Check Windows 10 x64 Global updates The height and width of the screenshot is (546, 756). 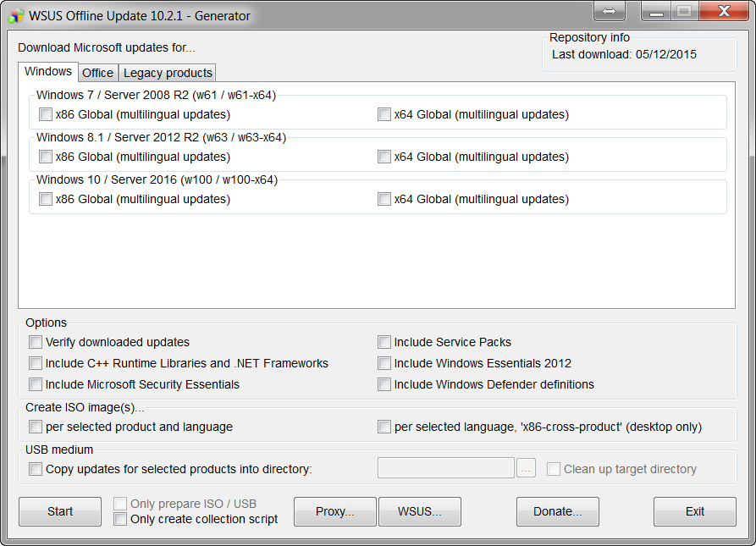click(384, 199)
